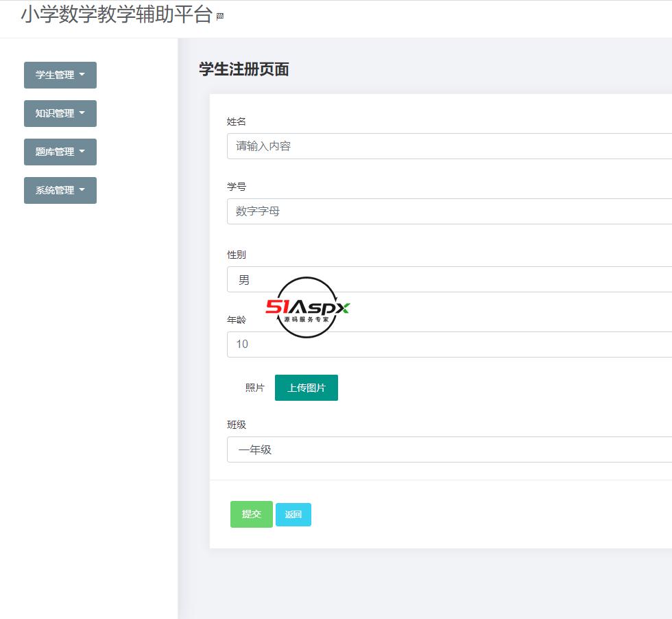Expand the 题库管理 question bank menu

pos(60,152)
